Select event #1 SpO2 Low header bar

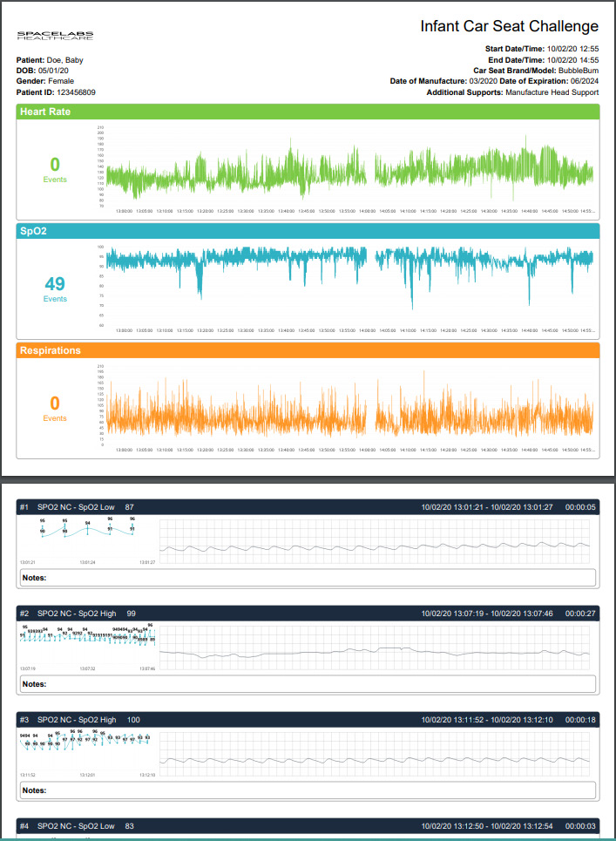click(x=308, y=506)
